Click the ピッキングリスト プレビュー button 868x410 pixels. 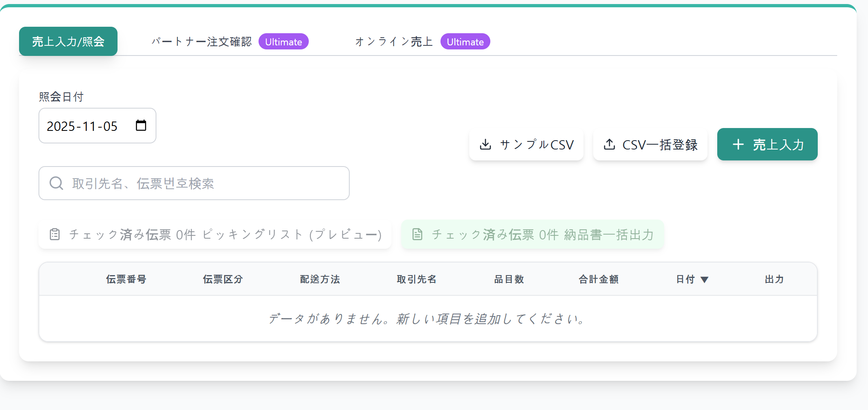point(215,234)
